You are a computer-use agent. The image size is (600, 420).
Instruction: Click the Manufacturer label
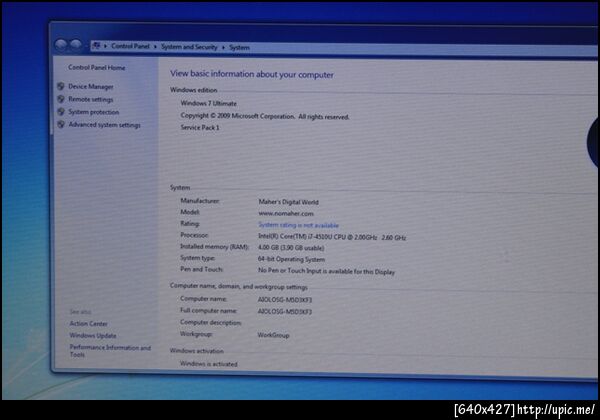pyautogui.click(x=200, y=200)
